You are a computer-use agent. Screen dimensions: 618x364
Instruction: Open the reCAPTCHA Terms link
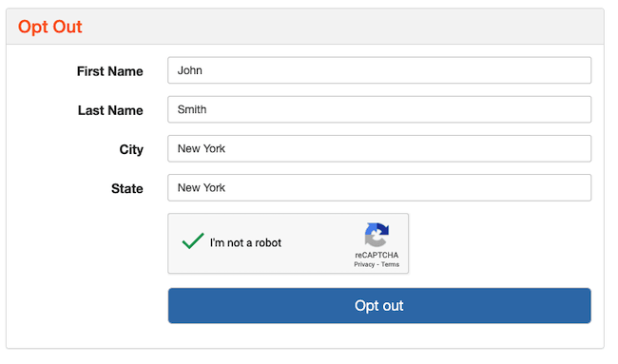coord(390,264)
